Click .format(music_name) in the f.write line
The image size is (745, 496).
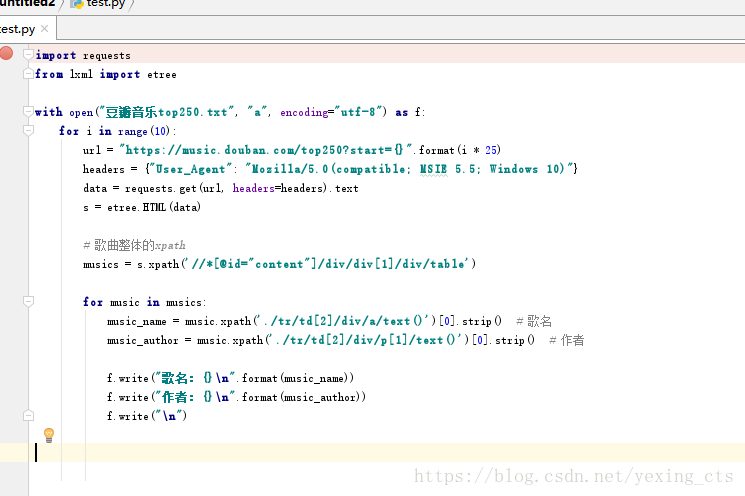[x=295, y=378]
